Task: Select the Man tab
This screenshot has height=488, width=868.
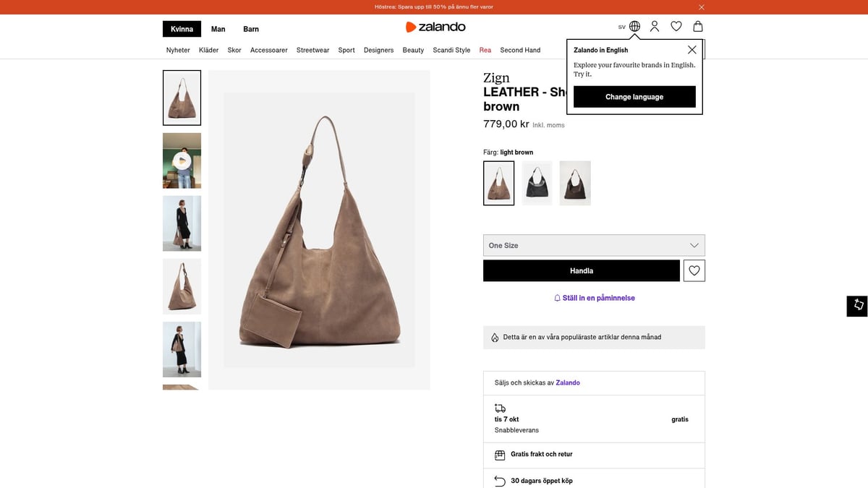Action: 218,29
